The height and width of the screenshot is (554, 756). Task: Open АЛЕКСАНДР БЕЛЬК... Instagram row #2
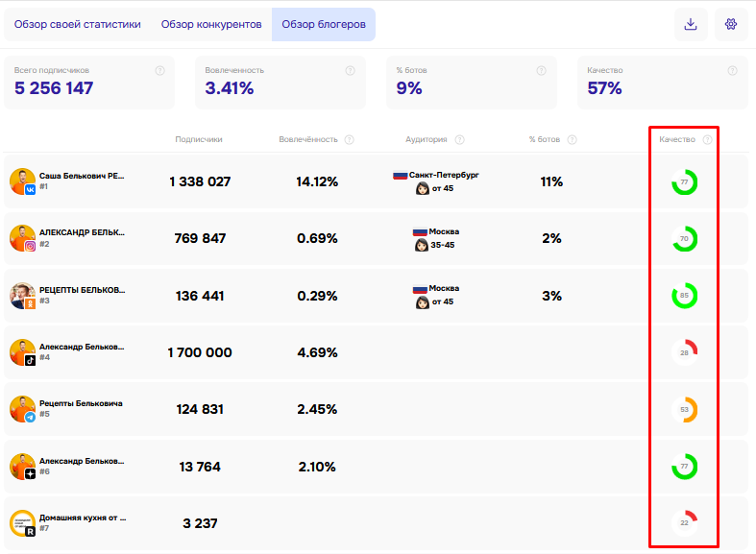pos(376,238)
